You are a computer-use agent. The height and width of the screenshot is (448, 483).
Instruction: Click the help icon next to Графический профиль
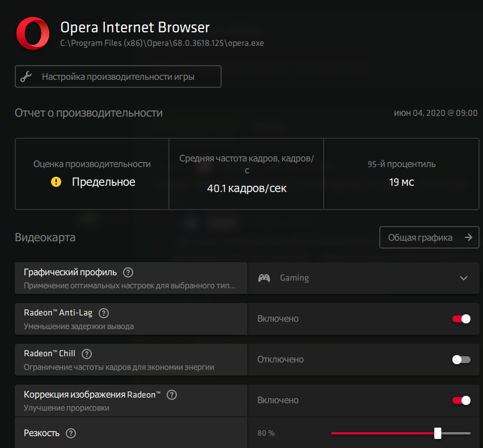click(129, 272)
